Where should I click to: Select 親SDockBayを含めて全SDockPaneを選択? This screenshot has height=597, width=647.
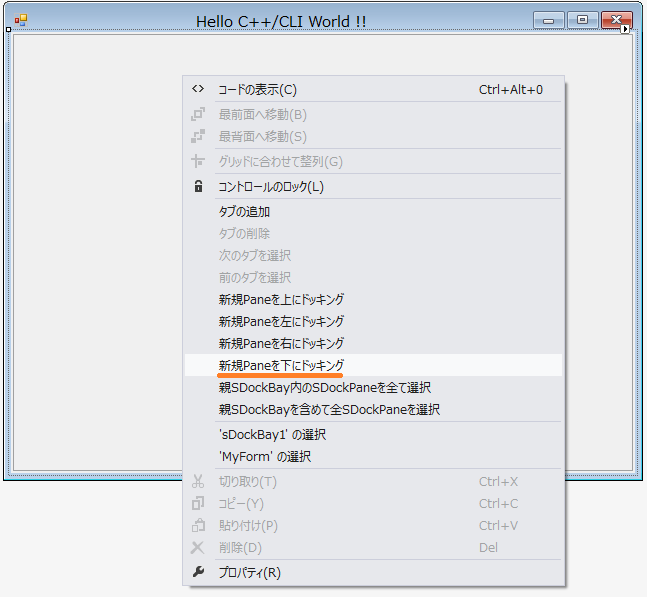pyautogui.click(x=373, y=409)
